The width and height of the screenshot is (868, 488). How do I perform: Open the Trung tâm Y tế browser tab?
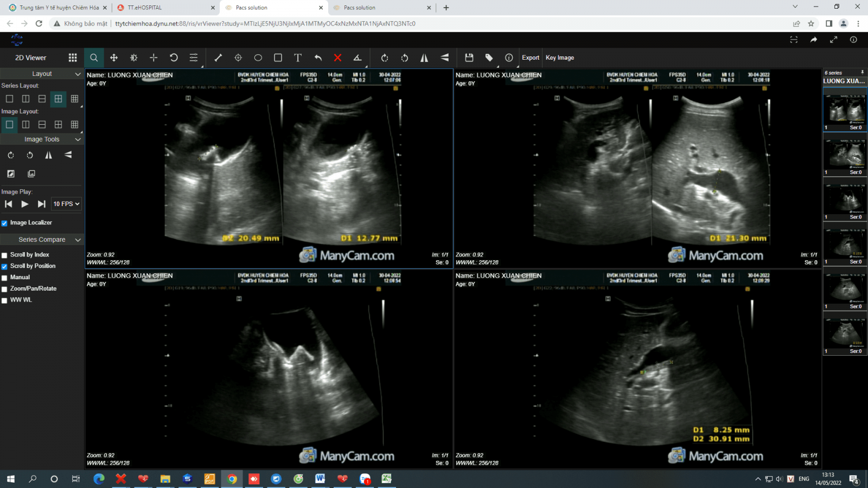[x=57, y=8]
